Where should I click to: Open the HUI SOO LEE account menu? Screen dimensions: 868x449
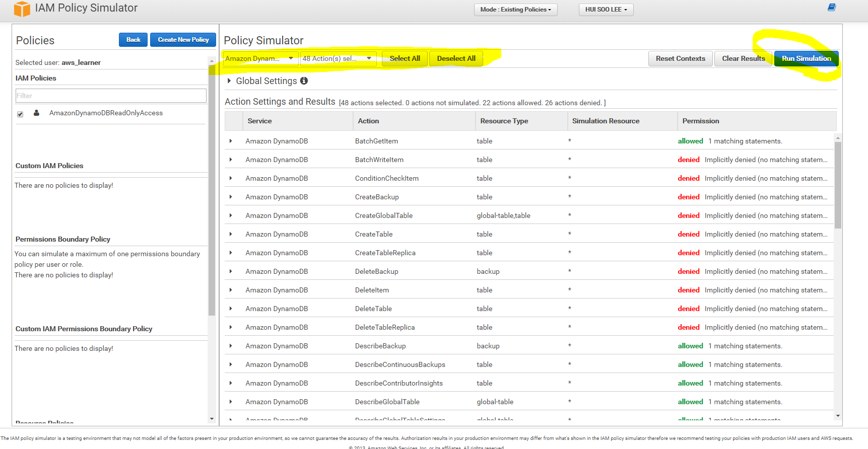[606, 10]
